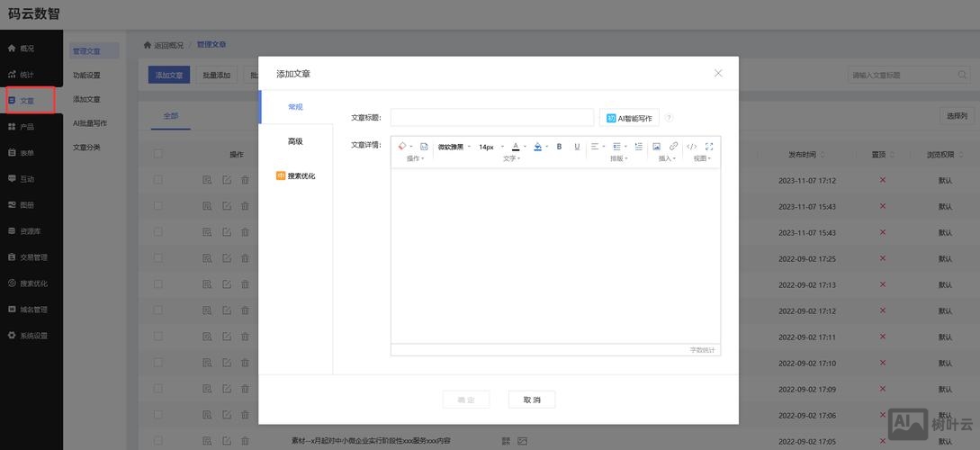
Task: Click the insert image icon
Action: click(656, 147)
